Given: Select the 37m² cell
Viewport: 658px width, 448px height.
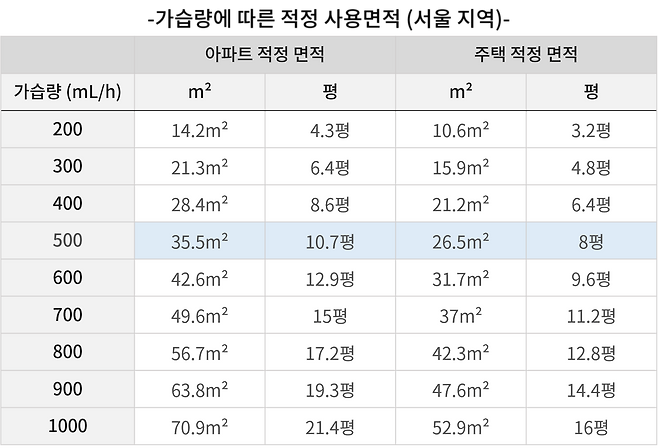Looking at the screenshot, I should coord(460,316).
